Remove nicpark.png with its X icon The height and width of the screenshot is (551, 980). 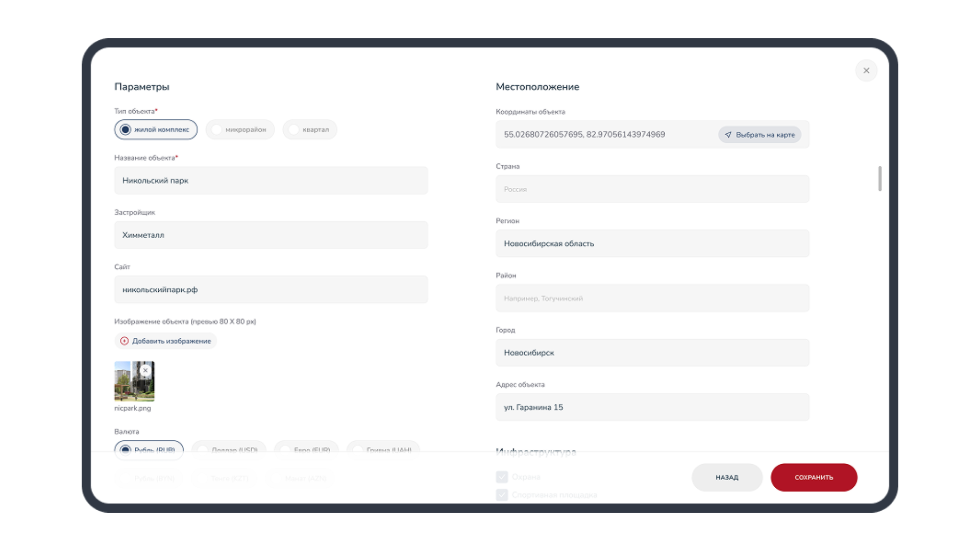click(x=145, y=370)
